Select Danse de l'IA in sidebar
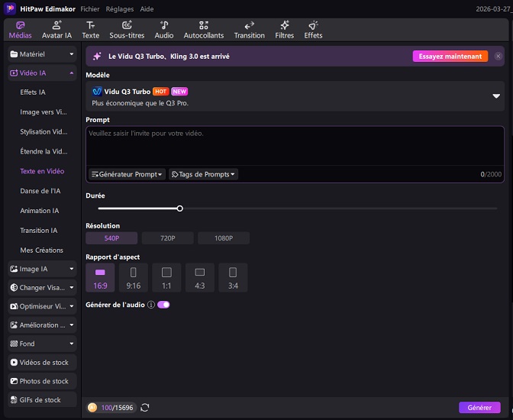Viewport: 513px width, 420px height. point(40,191)
